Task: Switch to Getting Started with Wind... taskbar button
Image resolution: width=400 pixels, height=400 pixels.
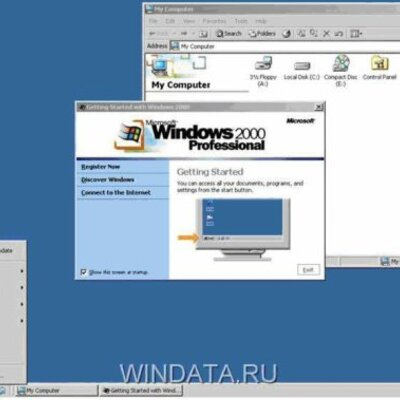Action: tap(141, 390)
